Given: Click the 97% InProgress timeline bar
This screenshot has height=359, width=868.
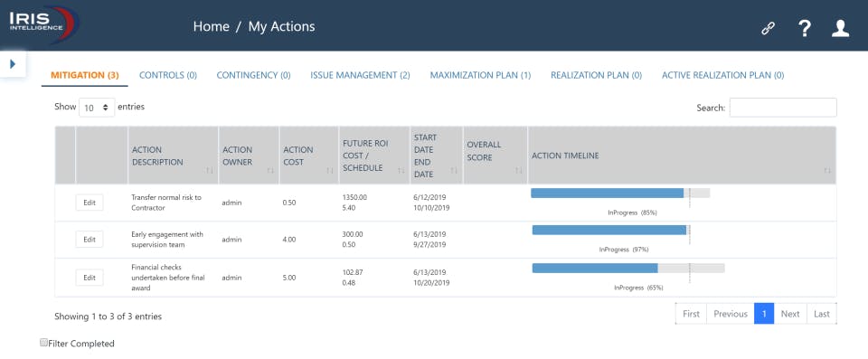Looking at the screenshot, I should pos(611,230).
